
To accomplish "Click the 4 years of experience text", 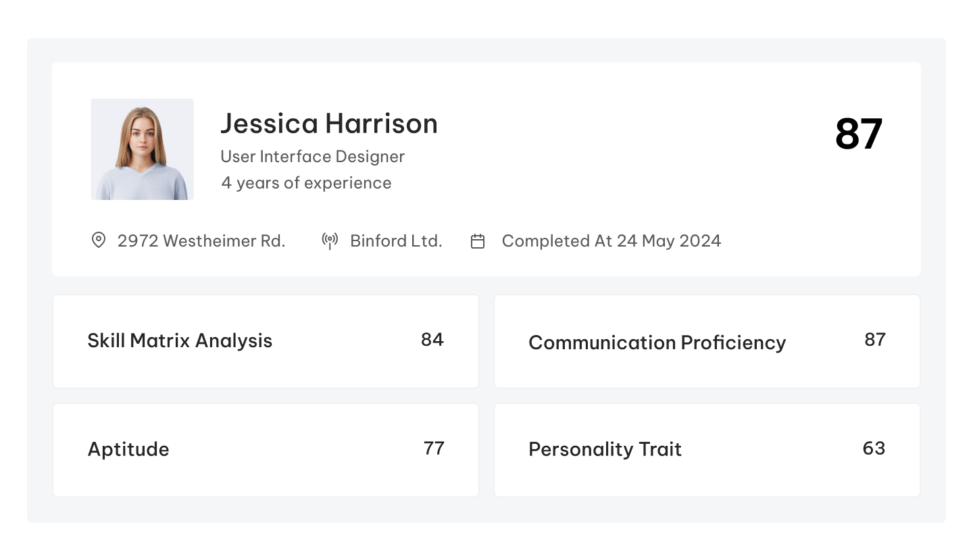I will click(306, 183).
